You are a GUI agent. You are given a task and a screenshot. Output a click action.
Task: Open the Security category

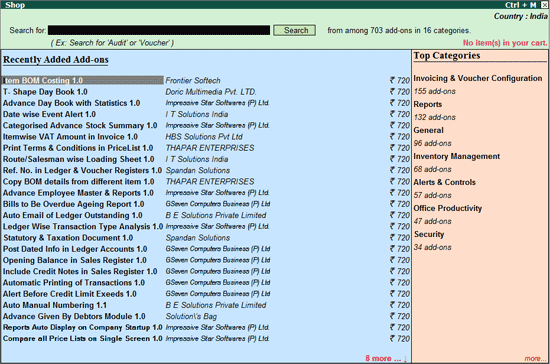point(429,234)
